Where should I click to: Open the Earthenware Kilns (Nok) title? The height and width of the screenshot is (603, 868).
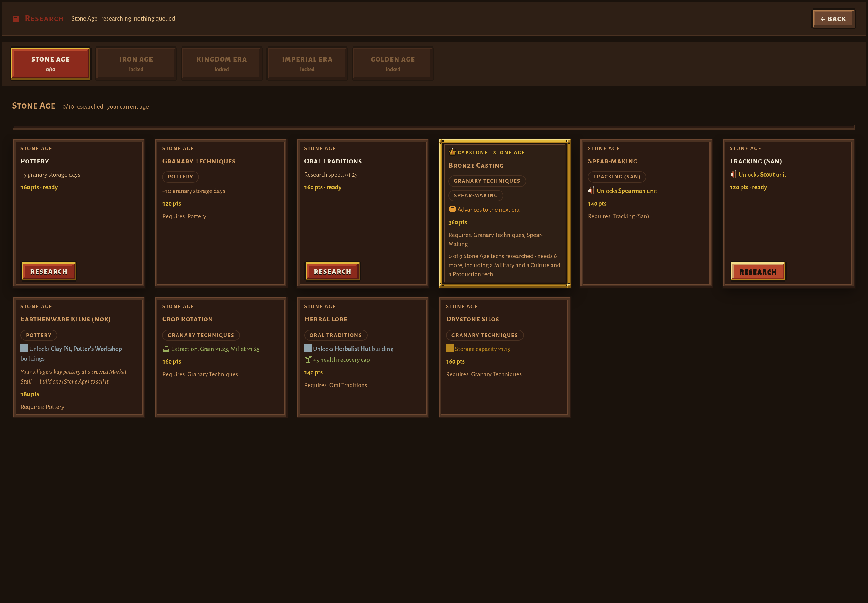(65, 319)
